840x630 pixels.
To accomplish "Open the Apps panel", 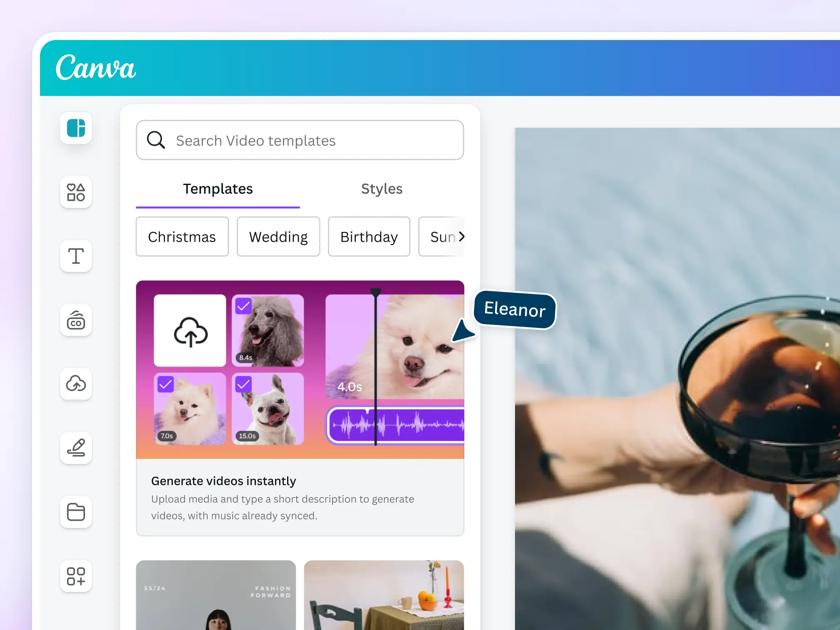I will [75, 576].
